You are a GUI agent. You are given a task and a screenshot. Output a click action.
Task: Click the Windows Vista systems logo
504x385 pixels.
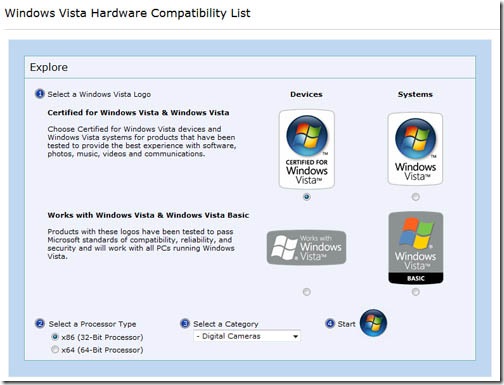click(415, 149)
